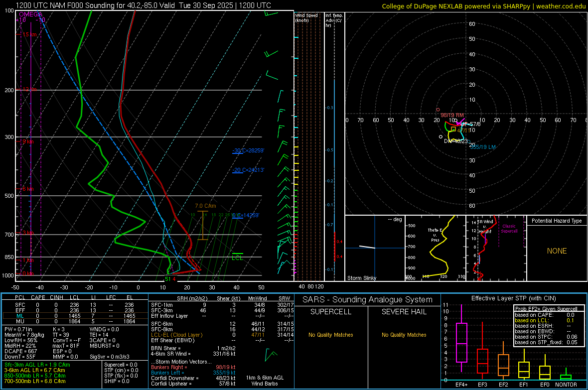Click the '-20 C=24213'' level label
Image resolution: width=588 pixels, height=390 pixels.
248,170
